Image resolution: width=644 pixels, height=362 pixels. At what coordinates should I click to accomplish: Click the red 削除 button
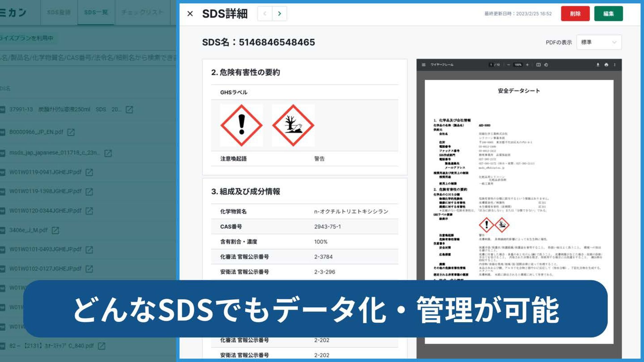point(575,14)
